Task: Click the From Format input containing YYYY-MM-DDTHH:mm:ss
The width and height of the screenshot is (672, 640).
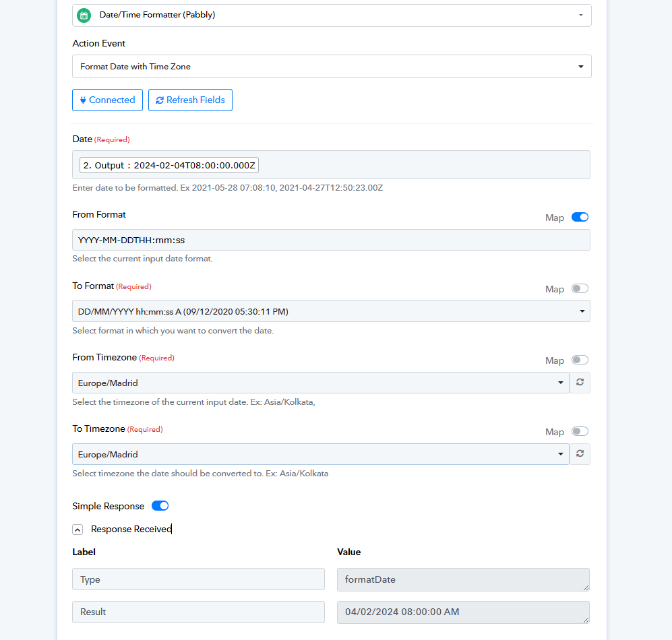Action: point(332,240)
